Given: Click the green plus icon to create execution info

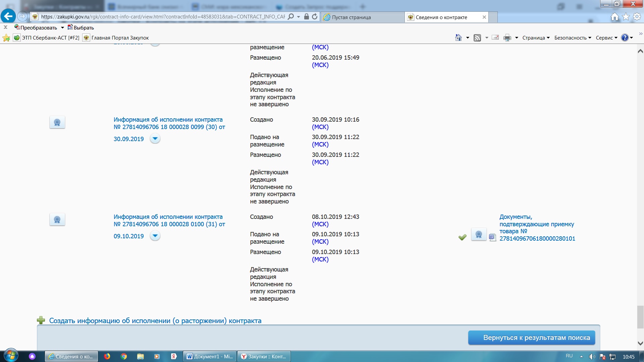Looking at the screenshot, I should click(x=41, y=320).
